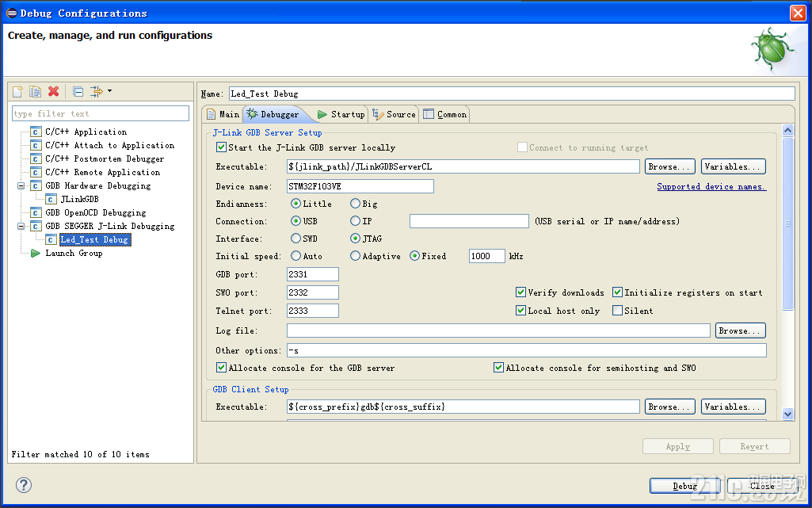Switch to the Debugger tab

[x=273, y=114]
